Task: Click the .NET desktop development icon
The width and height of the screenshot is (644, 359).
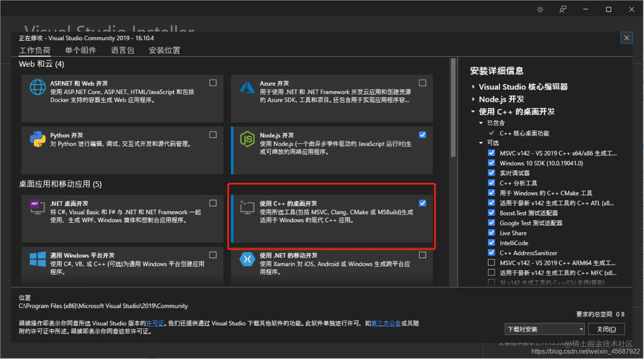Action: (x=37, y=207)
